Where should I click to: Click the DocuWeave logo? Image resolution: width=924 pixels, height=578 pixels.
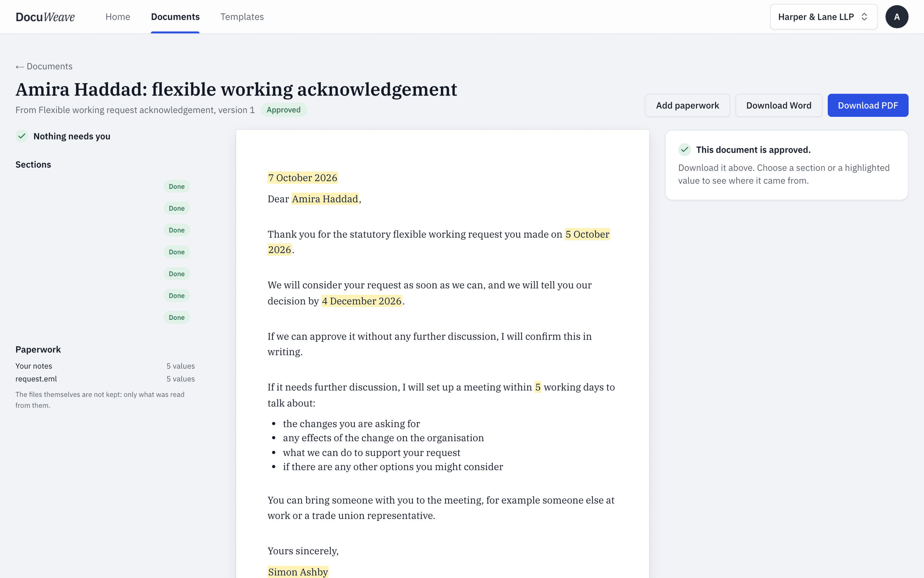click(45, 17)
